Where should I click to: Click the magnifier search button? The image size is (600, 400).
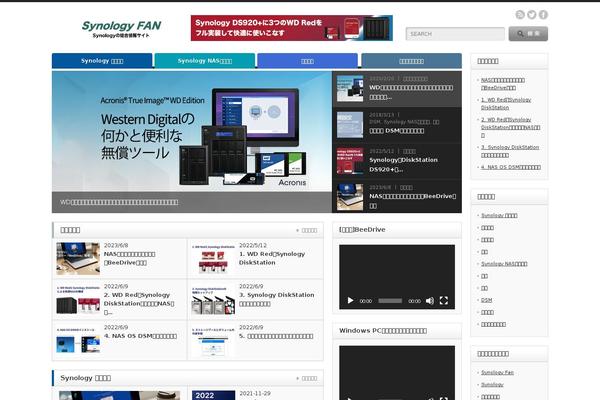[x=528, y=34]
